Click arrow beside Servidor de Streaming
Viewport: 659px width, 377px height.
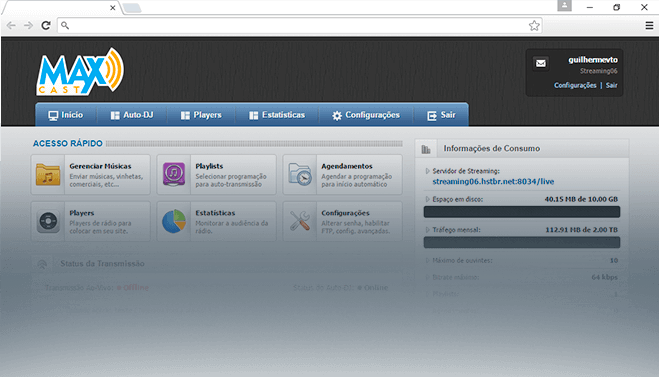(x=427, y=171)
